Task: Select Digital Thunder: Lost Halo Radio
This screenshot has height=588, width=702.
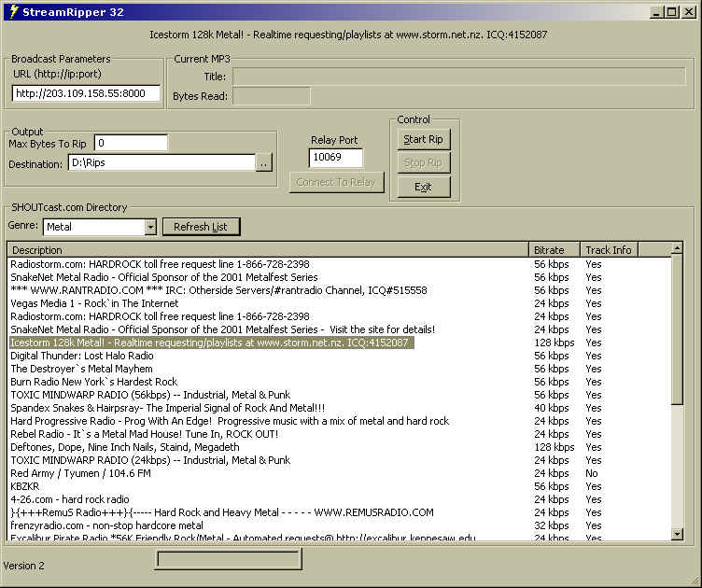Action: click(x=339, y=356)
